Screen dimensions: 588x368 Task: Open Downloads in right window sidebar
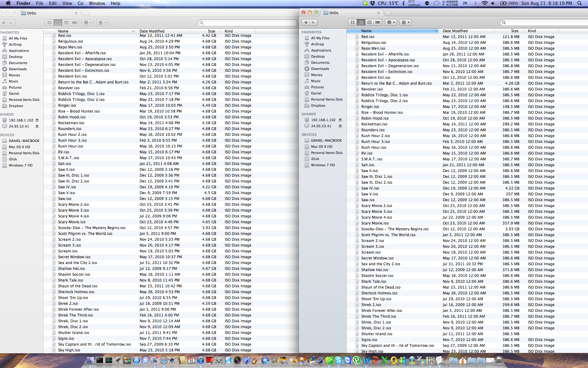(320, 69)
